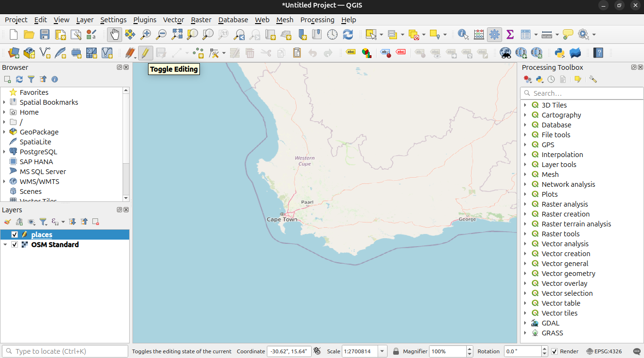Click the Processing Toolbox search field
The width and height of the screenshot is (644, 358).
(x=585, y=93)
